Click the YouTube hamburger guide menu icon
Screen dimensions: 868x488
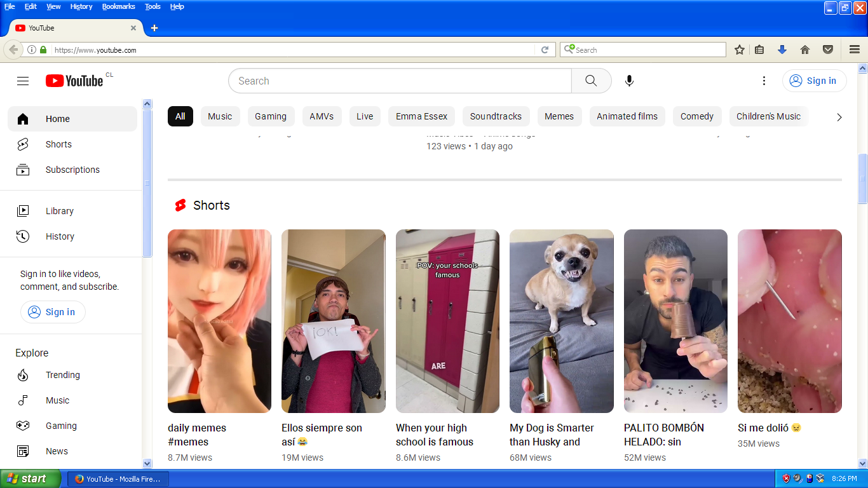coord(23,81)
